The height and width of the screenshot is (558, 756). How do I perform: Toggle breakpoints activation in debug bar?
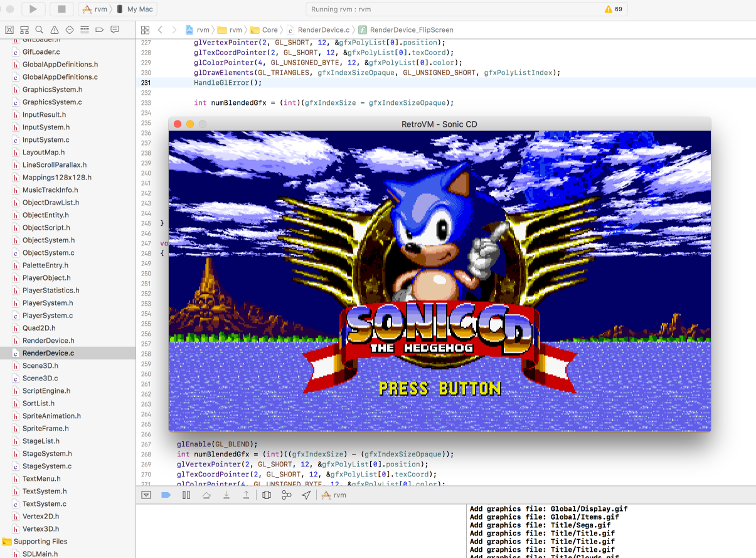166,495
